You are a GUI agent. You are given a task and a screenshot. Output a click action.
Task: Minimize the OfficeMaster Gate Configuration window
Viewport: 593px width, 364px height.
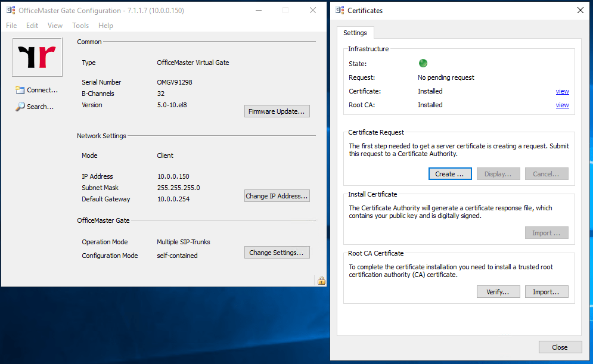[259, 10]
